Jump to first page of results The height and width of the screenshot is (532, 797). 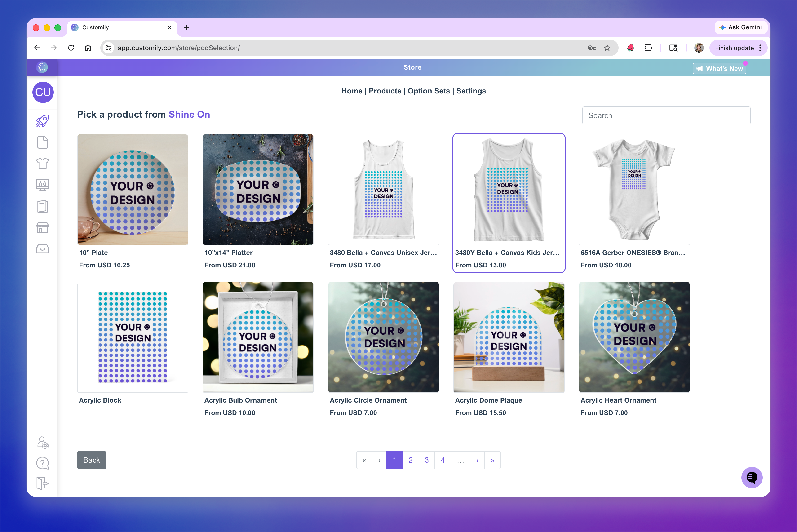364,460
